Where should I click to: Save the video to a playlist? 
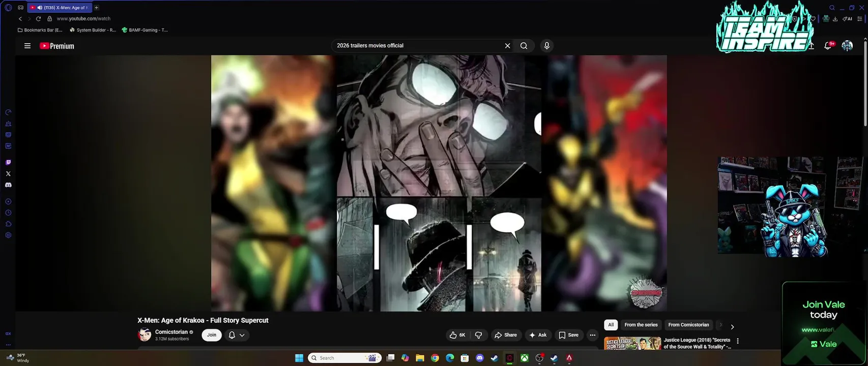tap(568, 335)
